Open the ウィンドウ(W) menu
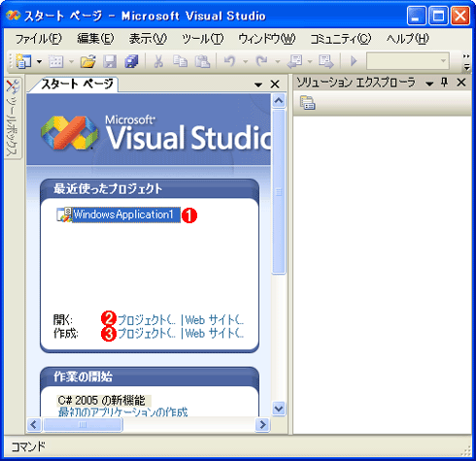 (x=267, y=39)
